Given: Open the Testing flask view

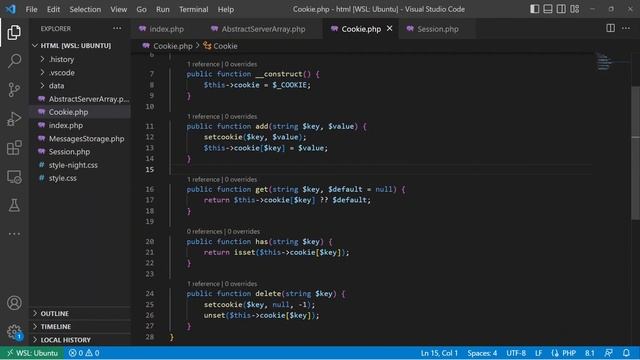Looking at the screenshot, I should [x=14, y=205].
